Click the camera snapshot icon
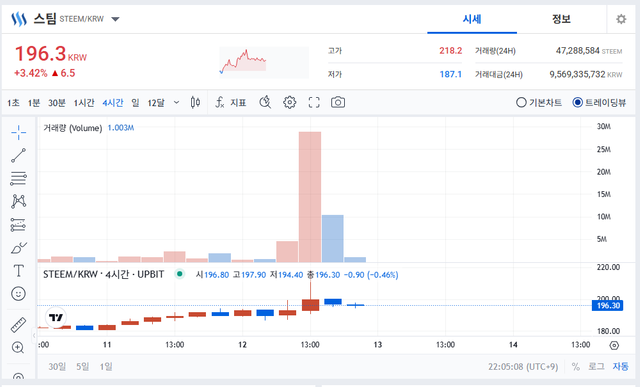This screenshot has width=640, height=387. (338, 102)
